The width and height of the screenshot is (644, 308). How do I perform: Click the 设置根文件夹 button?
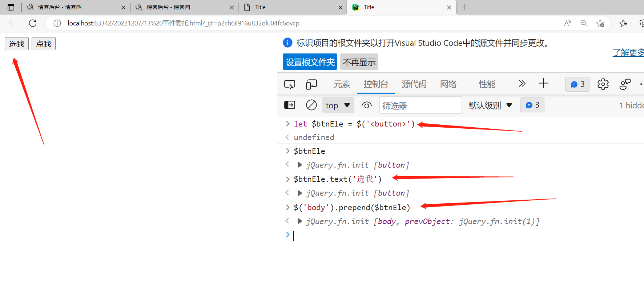[x=310, y=62]
